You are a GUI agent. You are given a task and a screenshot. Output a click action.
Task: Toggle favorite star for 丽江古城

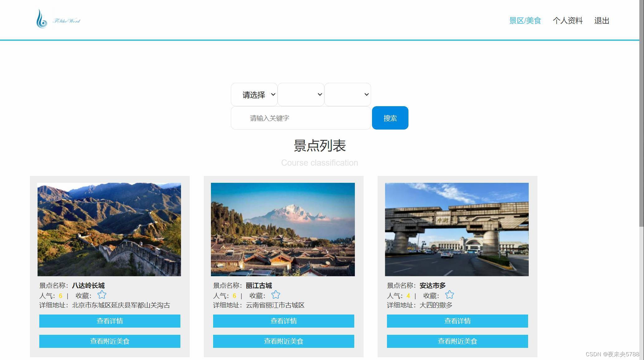point(276,295)
